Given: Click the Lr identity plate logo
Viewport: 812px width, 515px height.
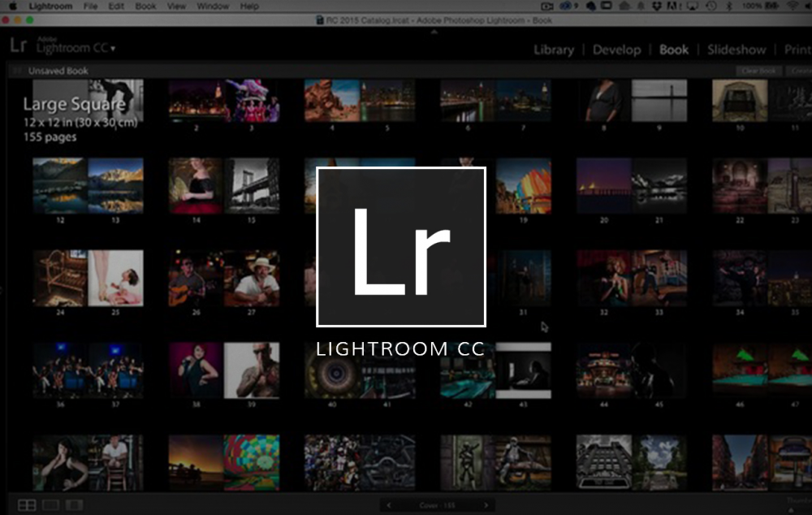Looking at the screenshot, I should click(x=18, y=45).
